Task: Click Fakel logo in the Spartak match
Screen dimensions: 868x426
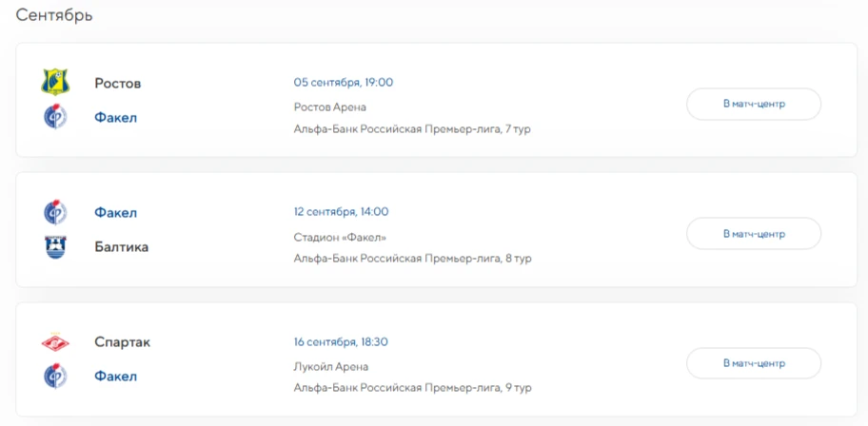Action: tap(55, 377)
